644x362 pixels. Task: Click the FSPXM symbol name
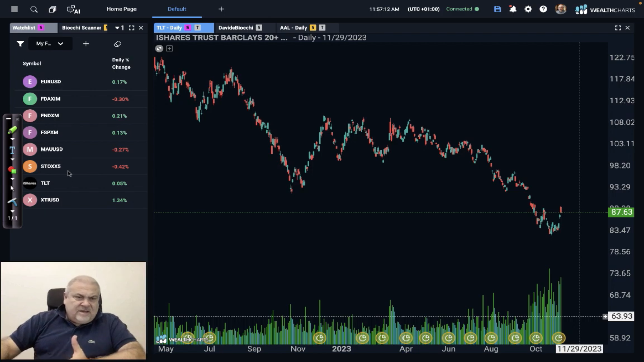pos(49,132)
